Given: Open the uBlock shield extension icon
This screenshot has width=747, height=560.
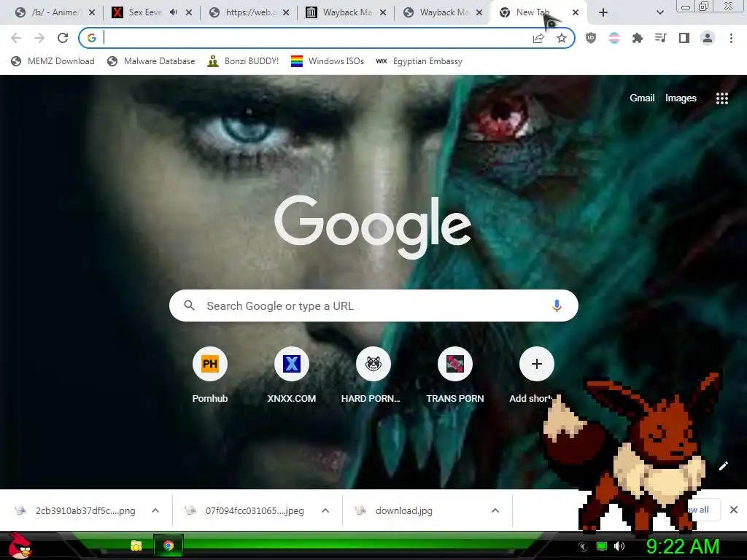Looking at the screenshot, I should click(x=591, y=38).
